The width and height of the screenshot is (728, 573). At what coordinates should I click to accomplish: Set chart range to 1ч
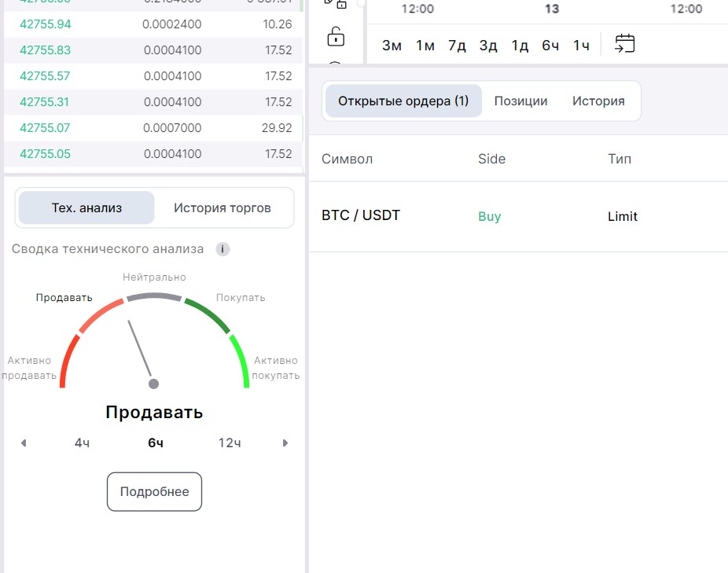pos(581,46)
